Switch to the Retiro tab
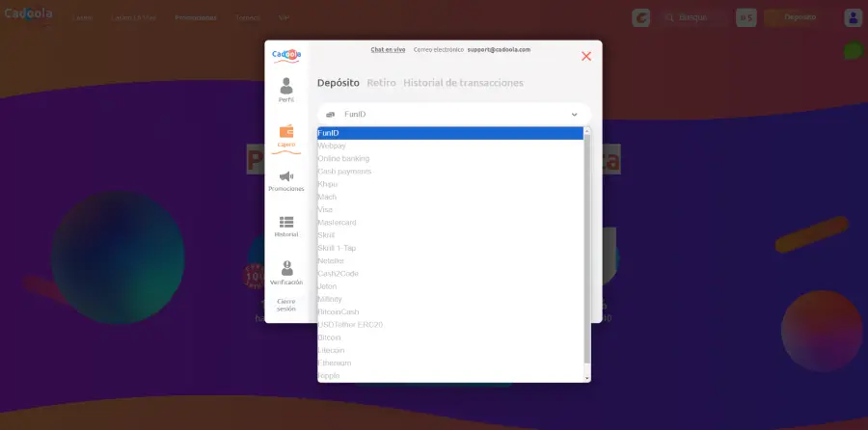The width and height of the screenshot is (868, 430). [x=381, y=83]
